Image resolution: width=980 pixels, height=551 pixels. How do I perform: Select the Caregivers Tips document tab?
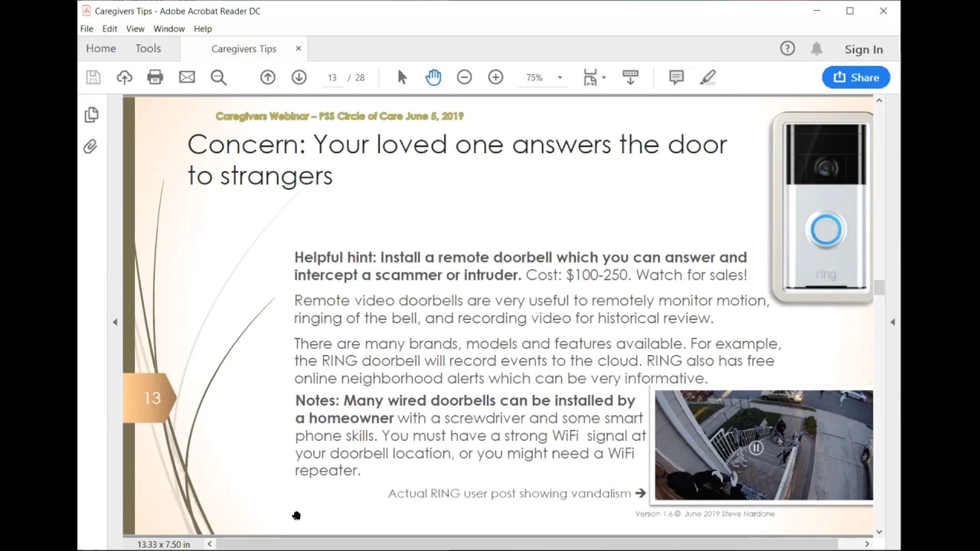coord(243,49)
